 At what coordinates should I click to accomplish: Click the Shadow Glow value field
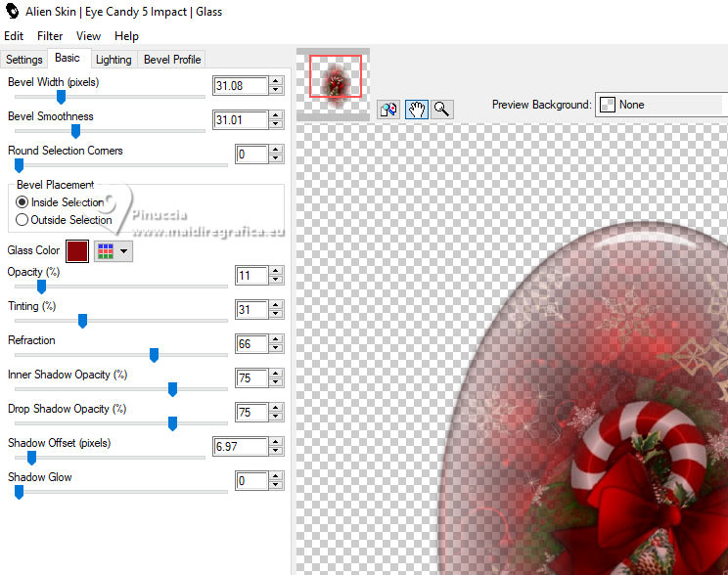pos(251,481)
